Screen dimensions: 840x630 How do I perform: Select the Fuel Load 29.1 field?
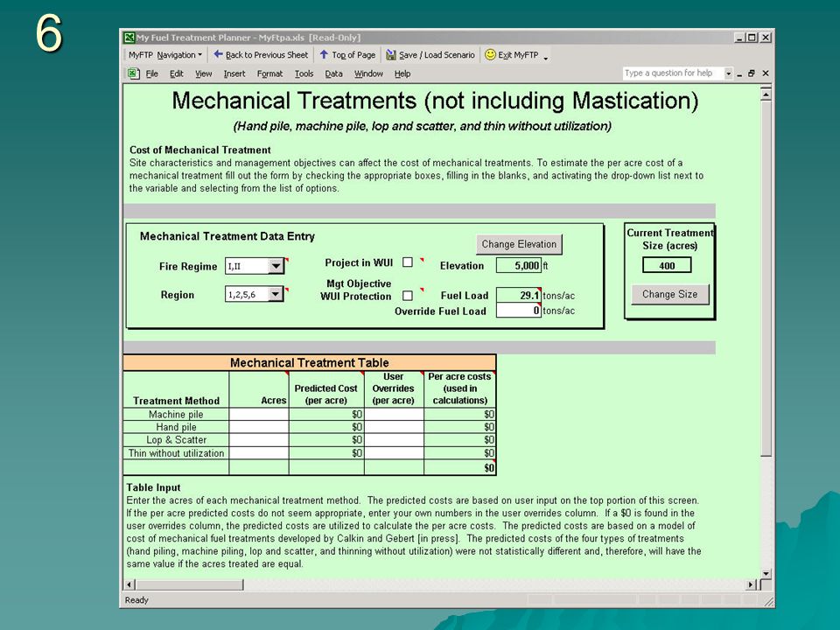(x=518, y=295)
